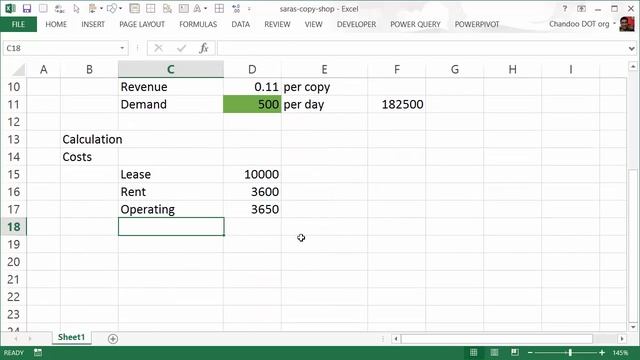640x360 pixels.
Task: Switch to the REVIEW ribbon tab
Action: [x=277, y=24]
